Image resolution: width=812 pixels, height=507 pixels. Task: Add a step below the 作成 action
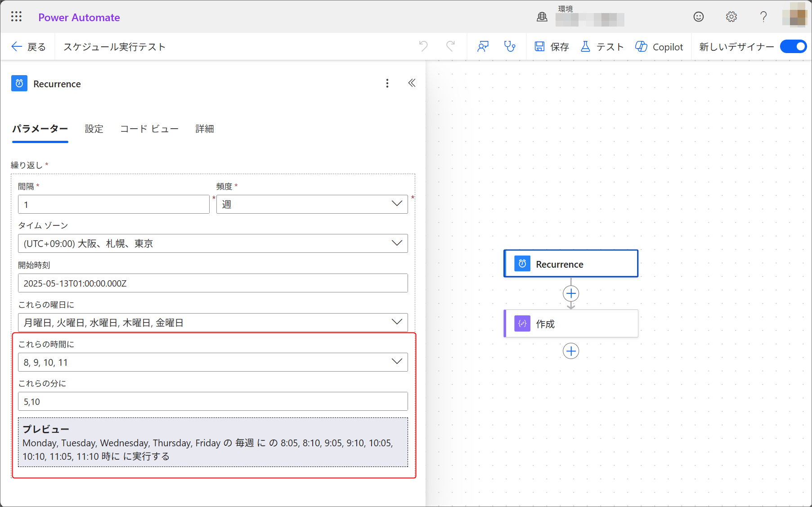pos(571,351)
